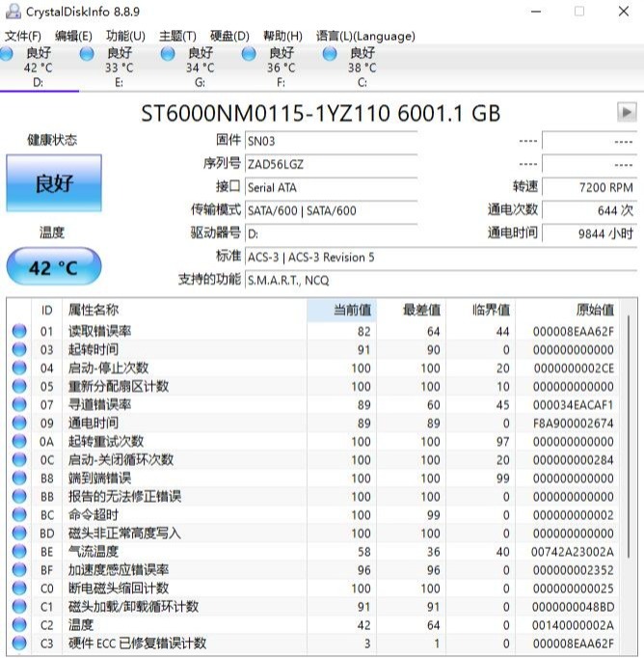Click the firmware field SN03
This screenshot has width=644, height=658.
[x=332, y=141]
